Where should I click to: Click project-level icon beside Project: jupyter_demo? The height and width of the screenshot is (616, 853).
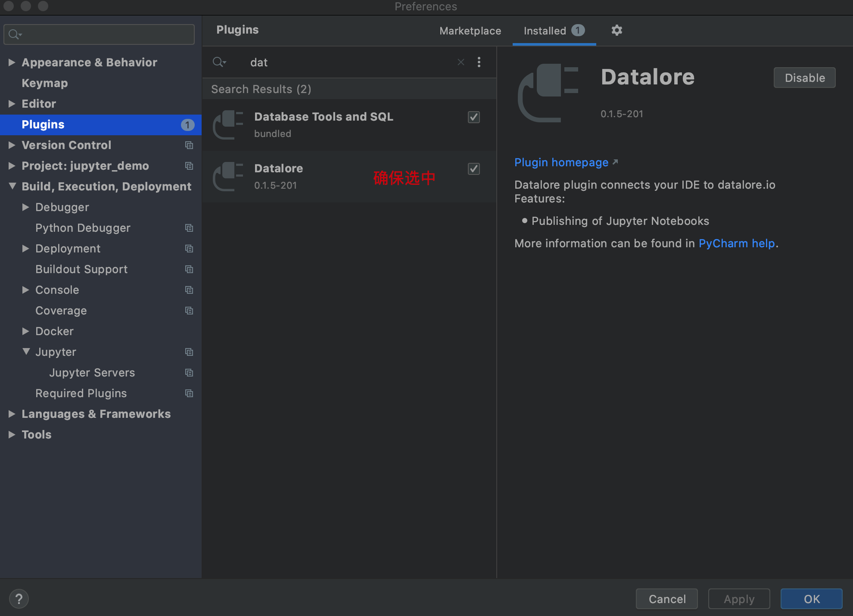click(189, 166)
